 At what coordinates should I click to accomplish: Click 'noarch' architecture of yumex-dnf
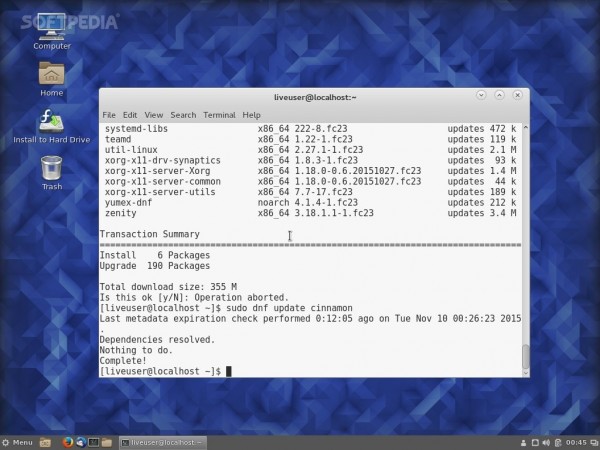273,202
